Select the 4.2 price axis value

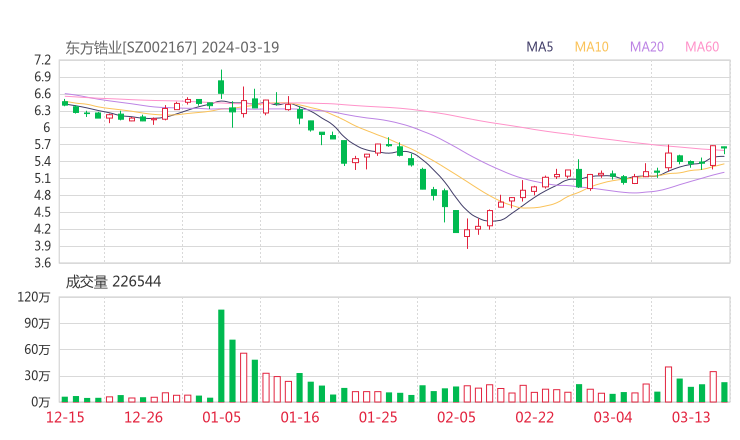[x=42, y=229]
